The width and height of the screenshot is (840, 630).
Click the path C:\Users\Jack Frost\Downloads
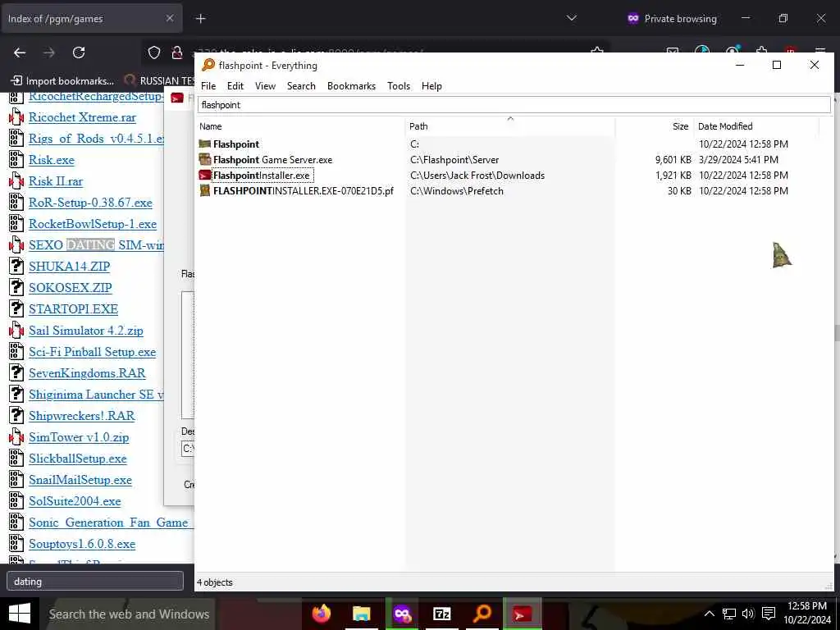pos(477,176)
